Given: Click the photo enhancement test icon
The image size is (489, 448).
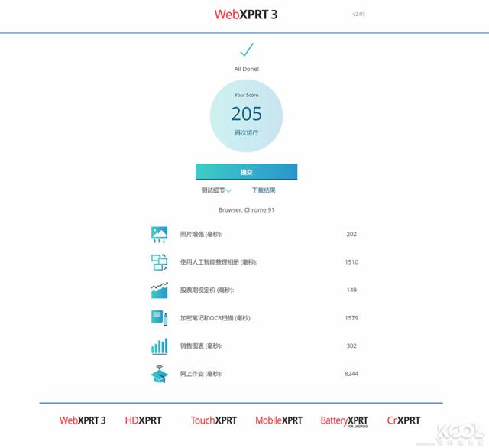Looking at the screenshot, I should click(x=160, y=235).
